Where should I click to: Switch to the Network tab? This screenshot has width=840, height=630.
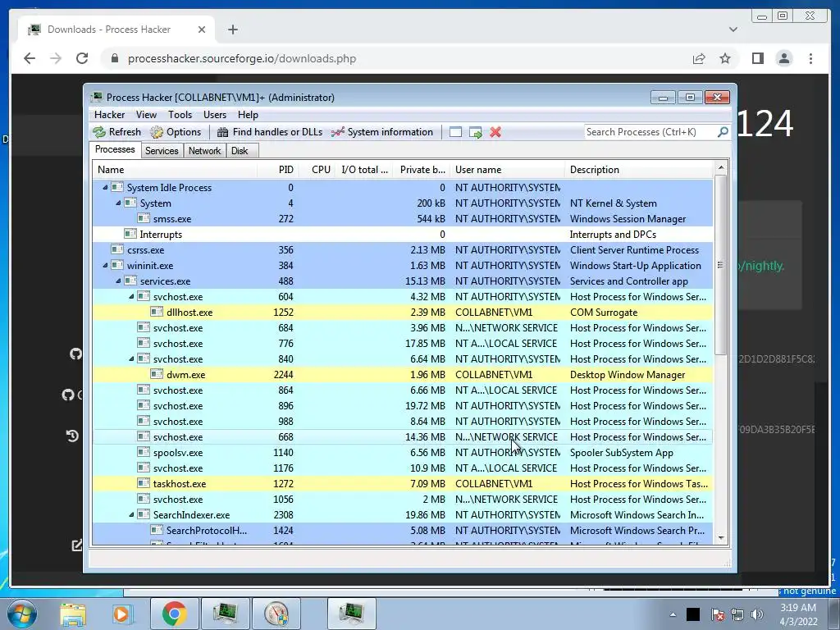tap(204, 151)
